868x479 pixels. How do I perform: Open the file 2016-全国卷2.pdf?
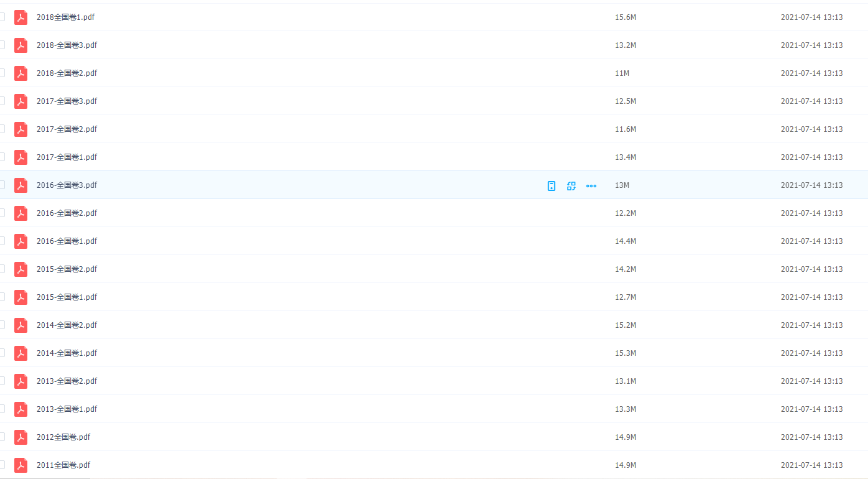click(x=67, y=213)
